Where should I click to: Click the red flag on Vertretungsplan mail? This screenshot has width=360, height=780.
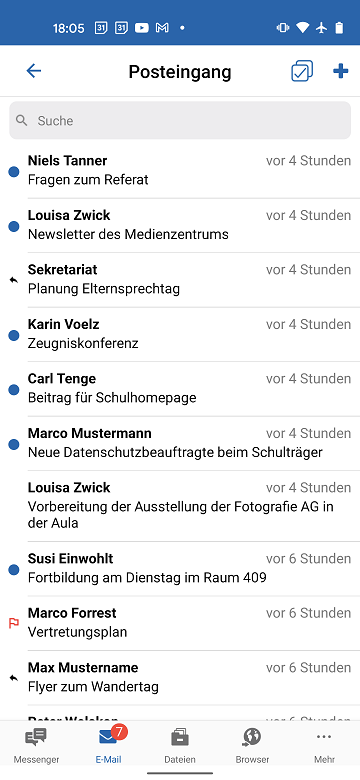pyautogui.click(x=14, y=623)
